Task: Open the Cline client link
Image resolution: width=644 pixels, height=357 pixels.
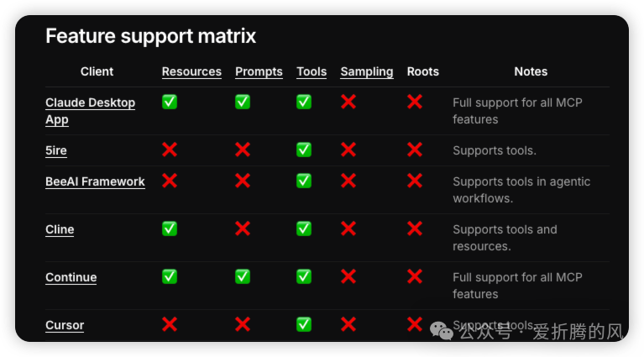Action: click(x=60, y=229)
